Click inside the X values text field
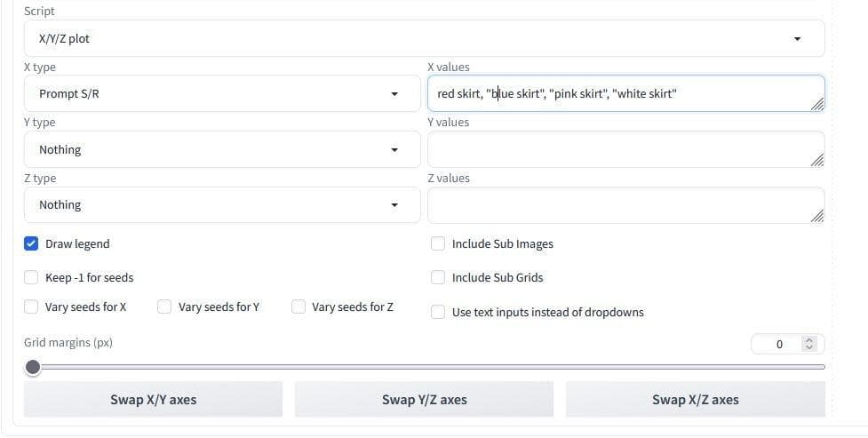Screen dimensions: 868x438 (x=622, y=93)
